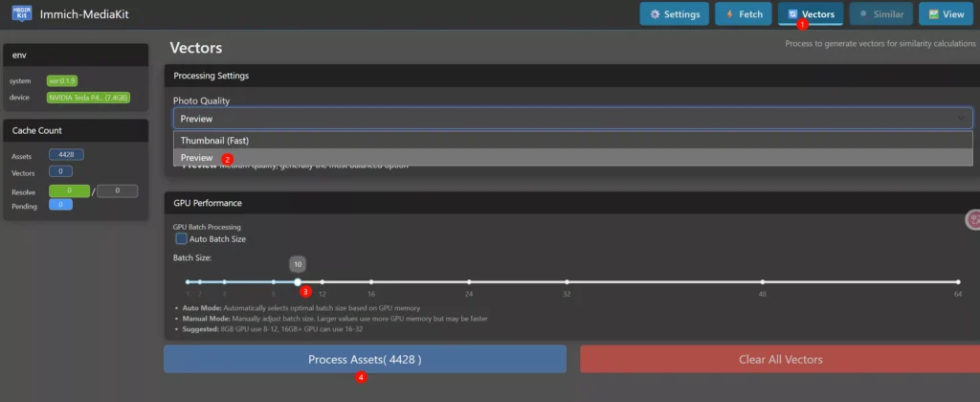Viewport: 980px width, 402px height.
Task: Set batch size slider to 16
Action: click(371, 281)
